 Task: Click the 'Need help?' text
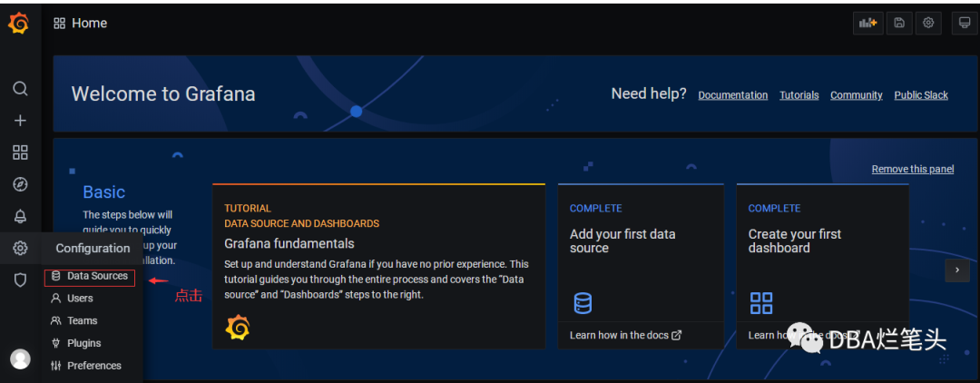pos(648,93)
